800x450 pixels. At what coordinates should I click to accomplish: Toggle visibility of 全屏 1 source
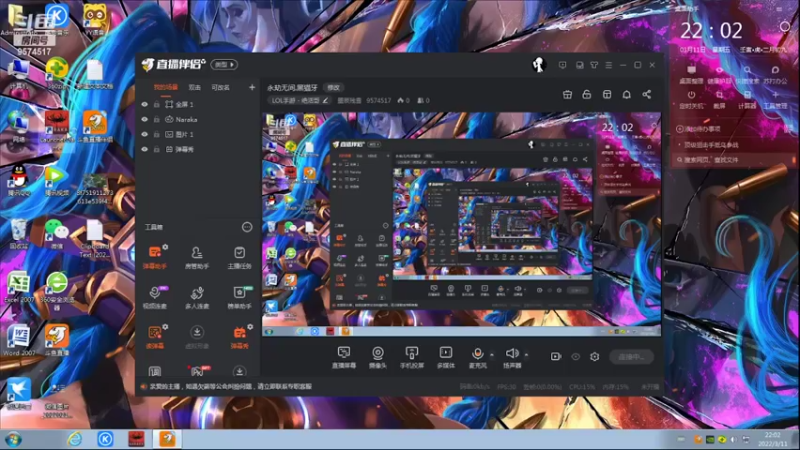(x=144, y=104)
